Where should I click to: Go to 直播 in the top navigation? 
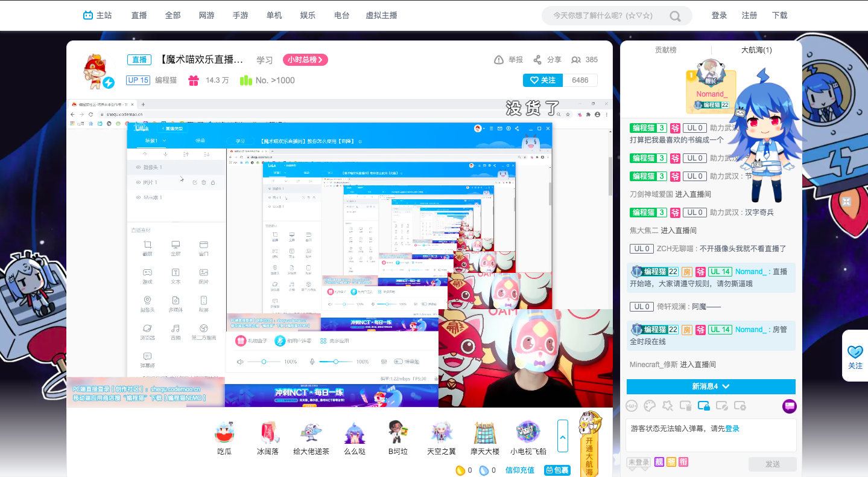(x=139, y=16)
